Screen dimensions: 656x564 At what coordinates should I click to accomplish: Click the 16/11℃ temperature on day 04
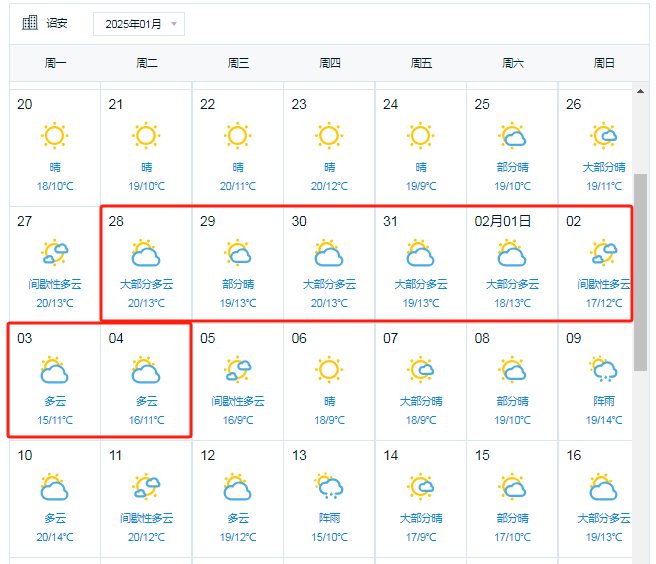(x=146, y=420)
